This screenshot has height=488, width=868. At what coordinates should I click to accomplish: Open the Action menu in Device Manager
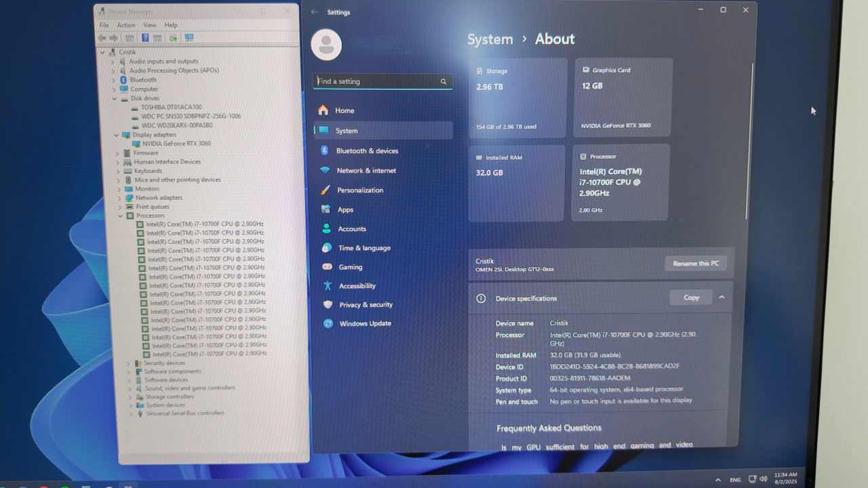126,25
